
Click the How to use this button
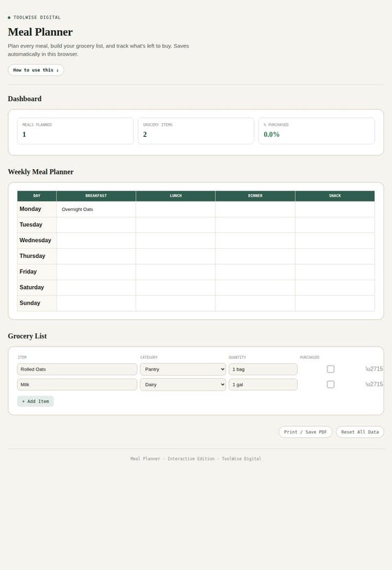(x=36, y=70)
